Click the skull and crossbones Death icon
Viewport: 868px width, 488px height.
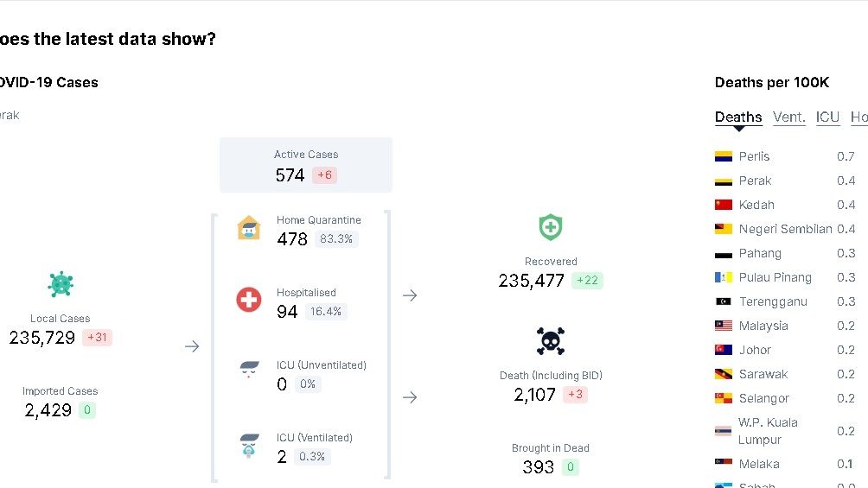click(551, 342)
